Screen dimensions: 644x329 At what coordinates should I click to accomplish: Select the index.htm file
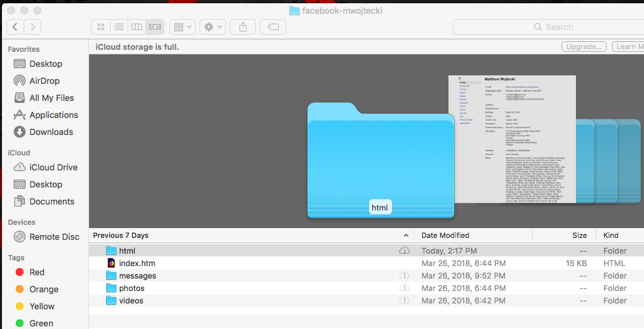coord(367,263)
